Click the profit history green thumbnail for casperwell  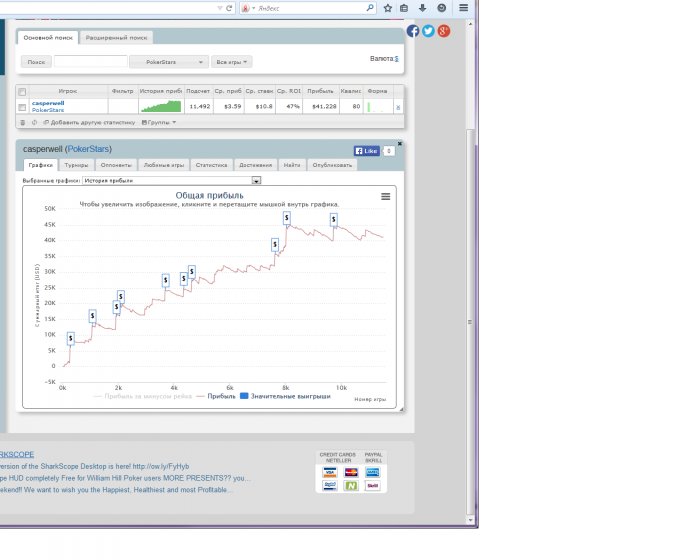click(x=161, y=106)
